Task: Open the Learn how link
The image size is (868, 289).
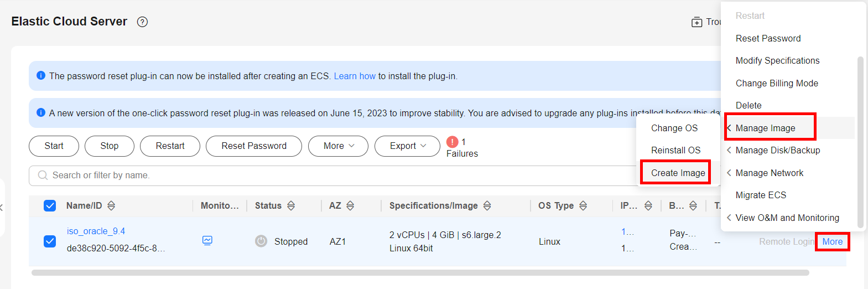Action: pos(354,76)
